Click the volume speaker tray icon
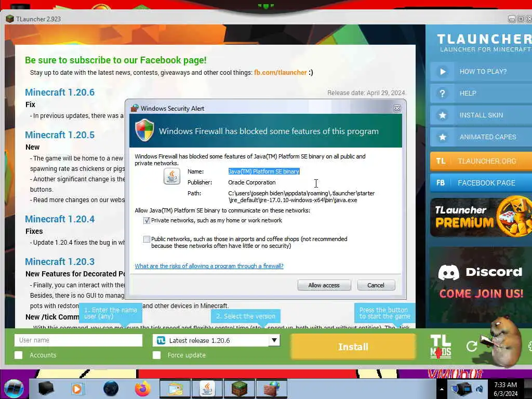Viewport: 532px width, 399px height. 480,389
